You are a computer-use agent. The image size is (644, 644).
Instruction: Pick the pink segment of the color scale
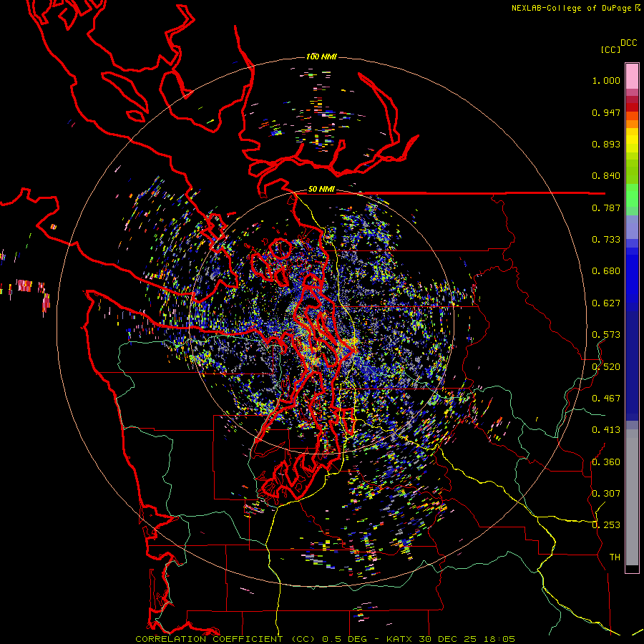[632, 77]
